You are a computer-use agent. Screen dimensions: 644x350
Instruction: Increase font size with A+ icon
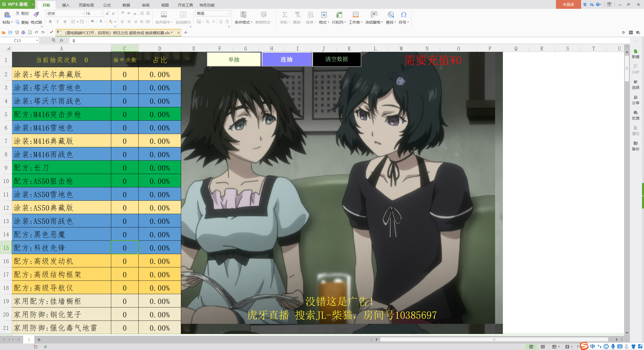click(108, 14)
